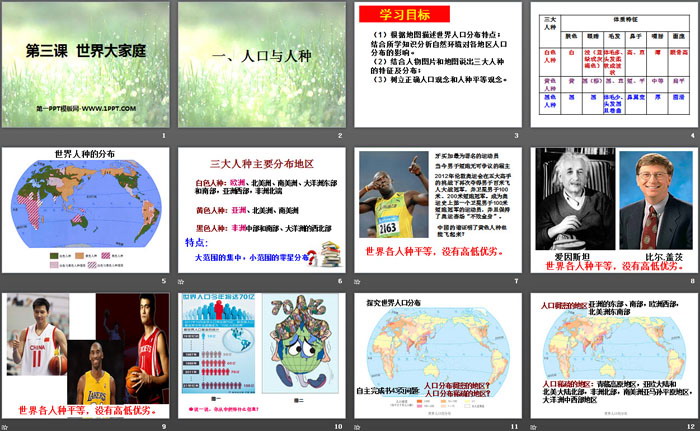Select slide 6 titled 三大人种主要分布地区
This screenshot has width=700, height=431.
pyautogui.click(x=262, y=210)
